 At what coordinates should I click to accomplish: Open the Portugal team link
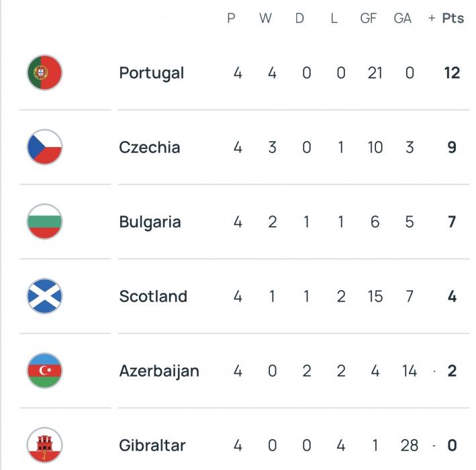[x=151, y=73]
